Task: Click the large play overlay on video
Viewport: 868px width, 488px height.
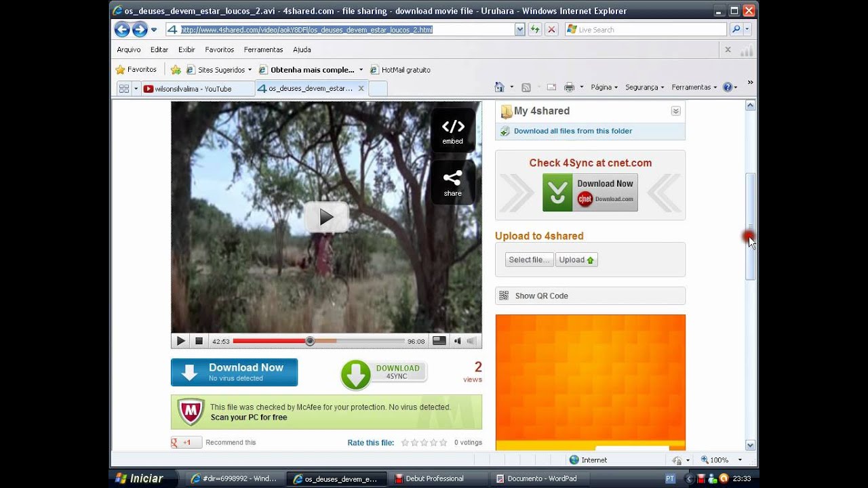Action: pyautogui.click(x=326, y=217)
